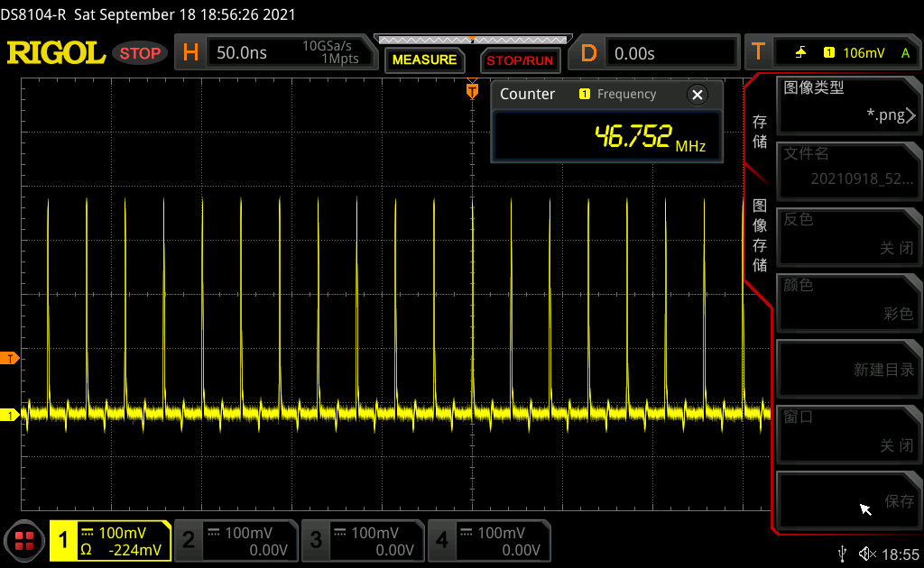This screenshot has width=924, height=568.
Task: Click the yellow channel 1 badge in trigger box
Action: 829,53
